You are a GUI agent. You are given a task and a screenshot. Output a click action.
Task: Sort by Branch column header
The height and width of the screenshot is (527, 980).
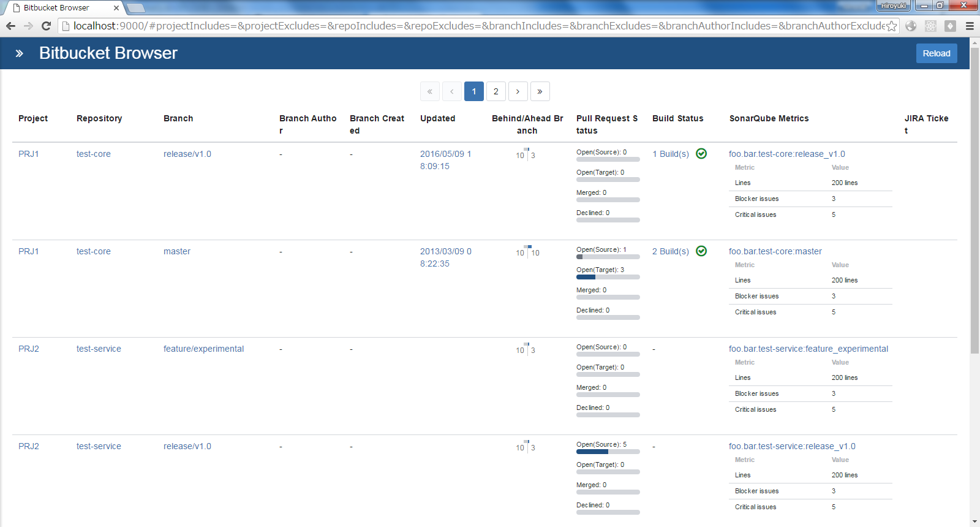click(x=178, y=118)
